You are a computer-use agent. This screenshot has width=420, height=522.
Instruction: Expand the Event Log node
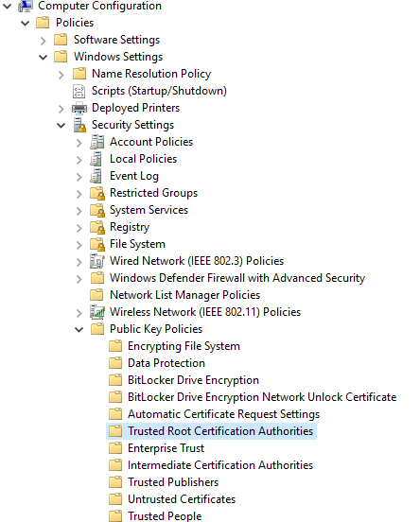(x=79, y=177)
